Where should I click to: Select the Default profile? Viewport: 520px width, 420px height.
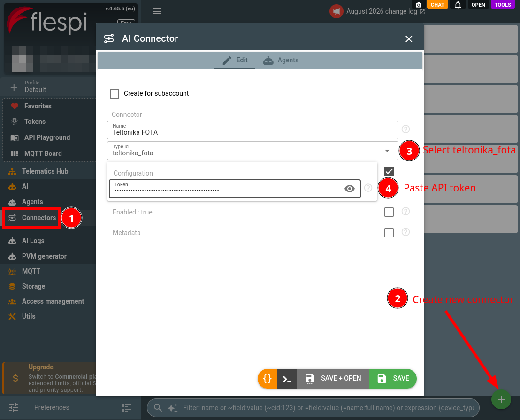[35, 86]
